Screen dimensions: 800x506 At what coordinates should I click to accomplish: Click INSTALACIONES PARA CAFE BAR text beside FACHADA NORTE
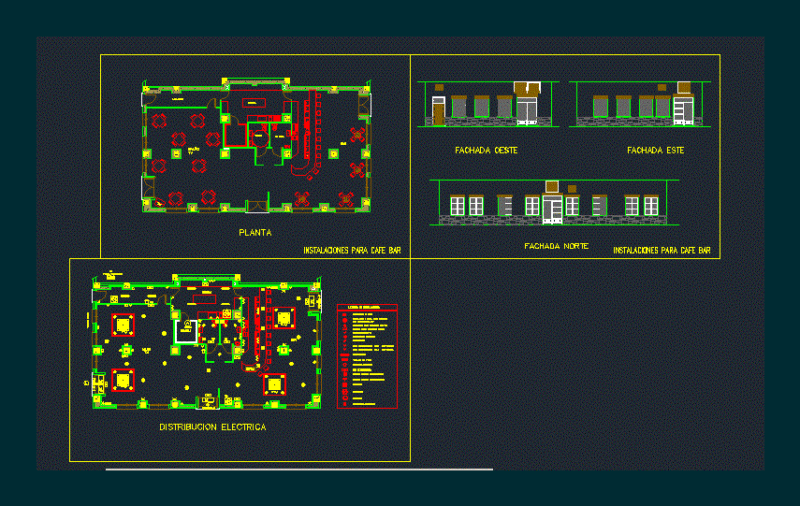coord(662,250)
